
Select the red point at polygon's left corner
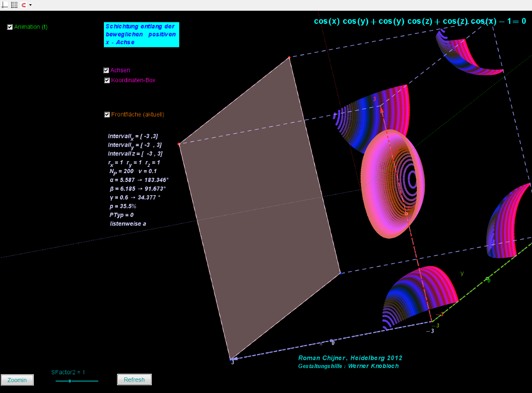[x=179, y=144]
